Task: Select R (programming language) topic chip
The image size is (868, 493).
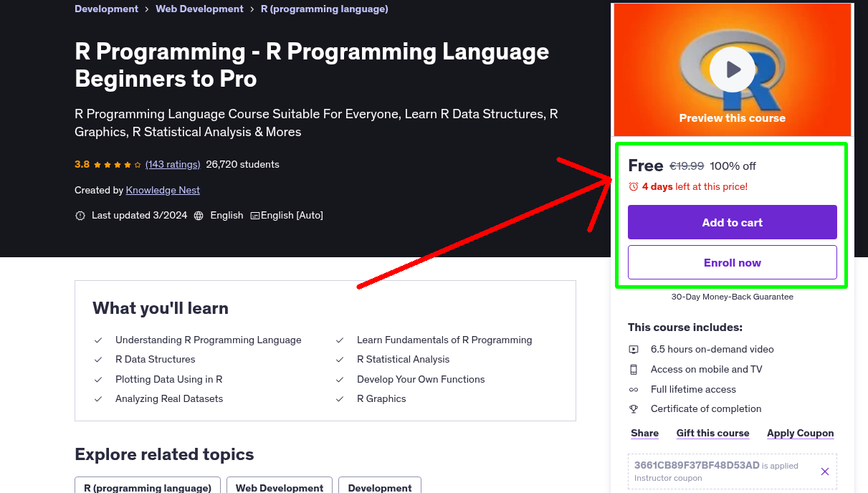Action: [x=148, y=488]
